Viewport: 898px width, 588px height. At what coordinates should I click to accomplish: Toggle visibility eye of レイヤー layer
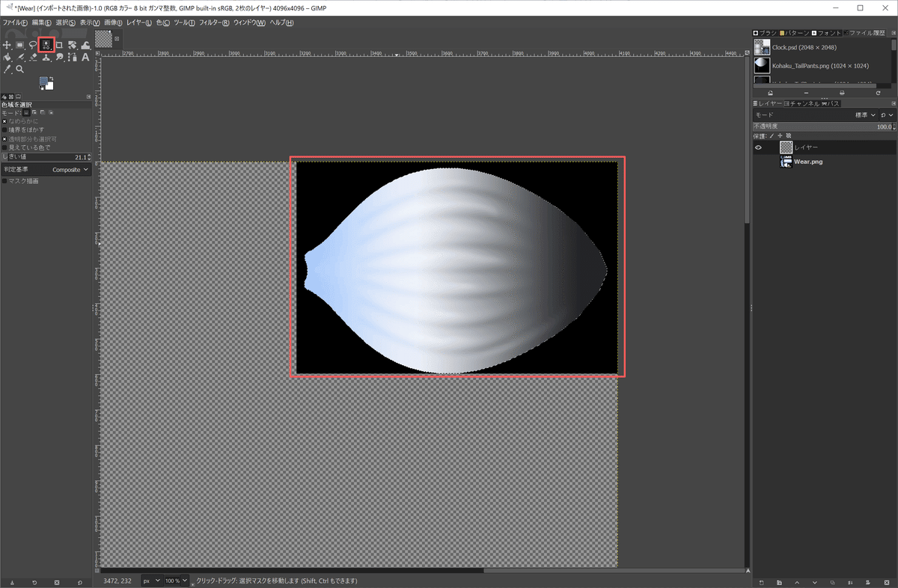tap(758, 147)
